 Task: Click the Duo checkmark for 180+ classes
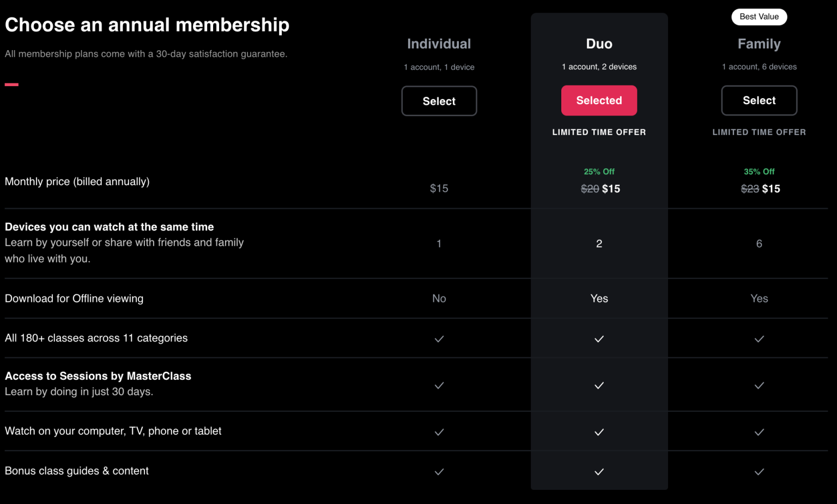[x=599, y=339]
